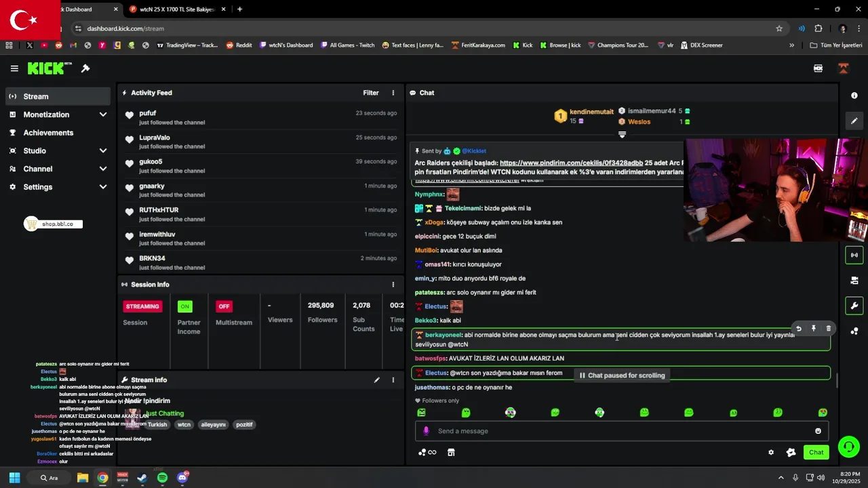Open green headset support button
The image size is (868, 488).
[848, 447]
